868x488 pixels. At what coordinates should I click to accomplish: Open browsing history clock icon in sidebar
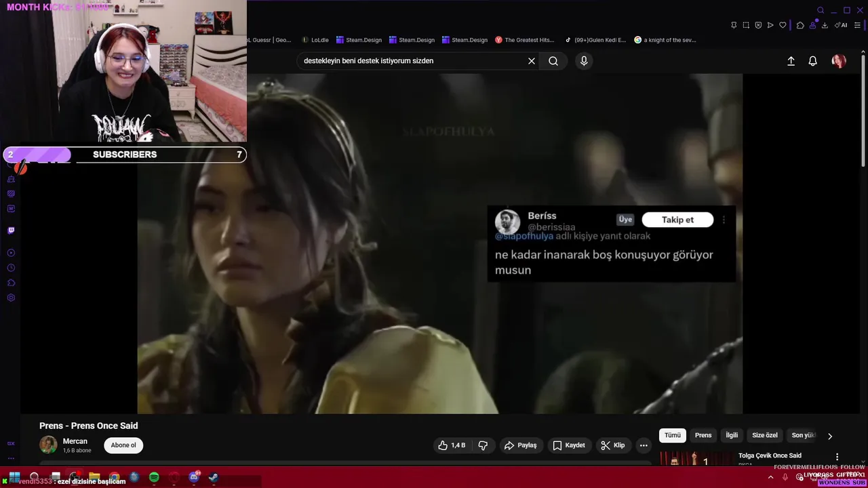(11, 268)
